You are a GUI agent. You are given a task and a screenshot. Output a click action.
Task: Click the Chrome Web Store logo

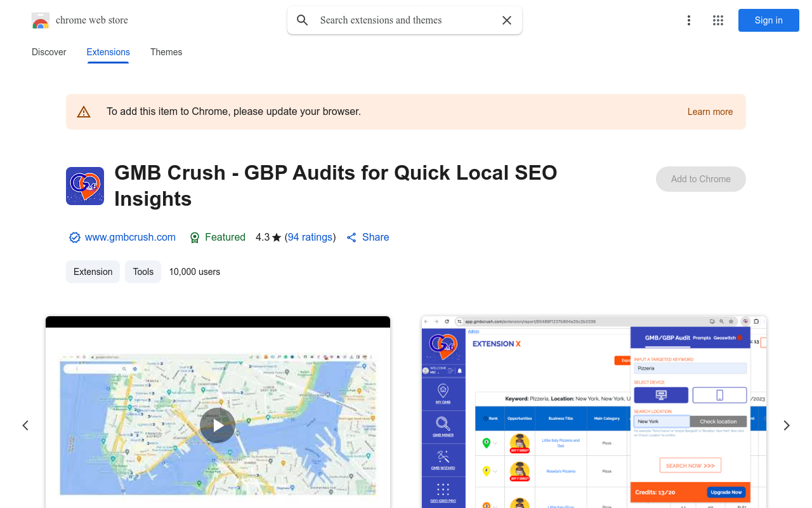click(41, 20)
